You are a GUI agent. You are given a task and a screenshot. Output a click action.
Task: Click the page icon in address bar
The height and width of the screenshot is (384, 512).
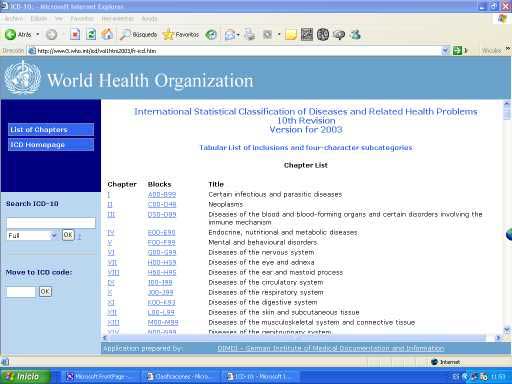pyautogui.click(x=32, y=51)
